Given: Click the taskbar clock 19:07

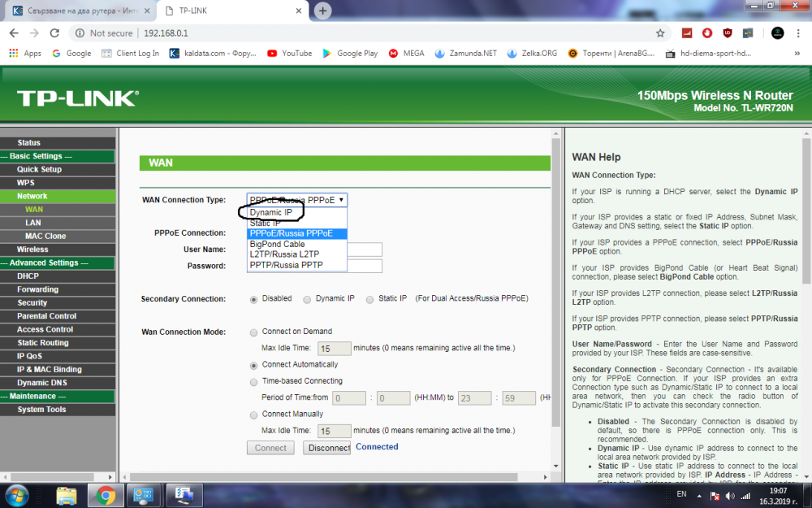Looking at the screenshot, I should click(x=778, y=491).
